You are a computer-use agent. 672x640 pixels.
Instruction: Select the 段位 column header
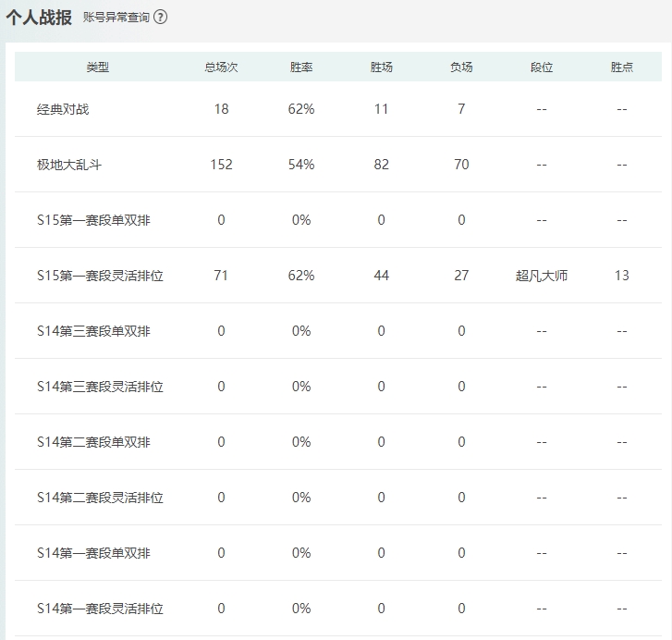pos(542,67)
